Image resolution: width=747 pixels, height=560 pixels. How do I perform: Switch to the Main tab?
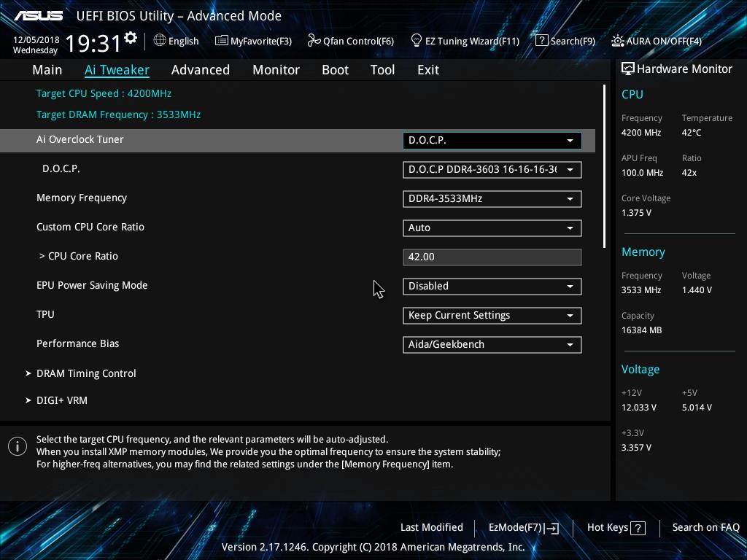[x=47, y=70]
